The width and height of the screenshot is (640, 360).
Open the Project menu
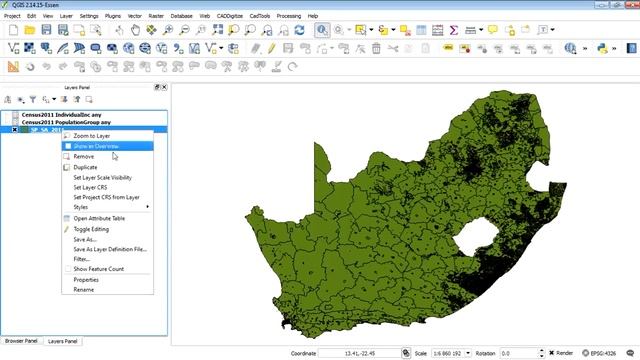(12, 16)
